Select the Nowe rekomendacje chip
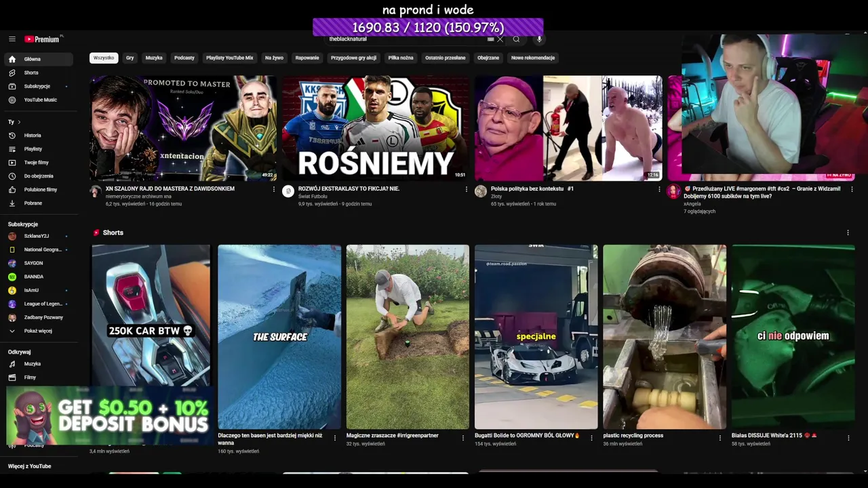The image size is (868, 488). (533, 58)
